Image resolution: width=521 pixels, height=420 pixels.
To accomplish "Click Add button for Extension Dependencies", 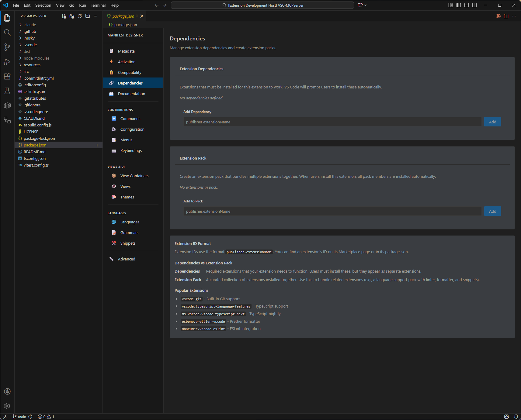I will tap(493, 122).
